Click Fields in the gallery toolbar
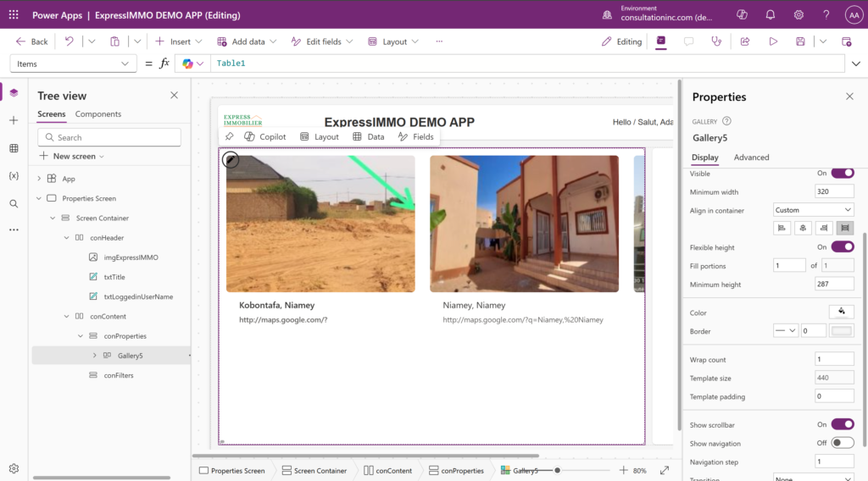Image resolution: width=868 pixels, height=481 pixels. (415, 136)
